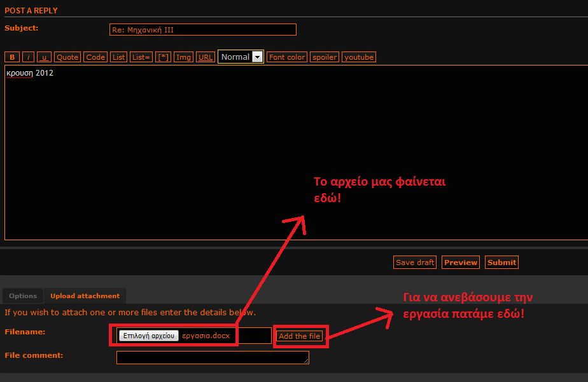Image resolution: width=588 pixels, height=382 pixels.
Task: Insert a URL link tag
Action: tap(206, 57)
